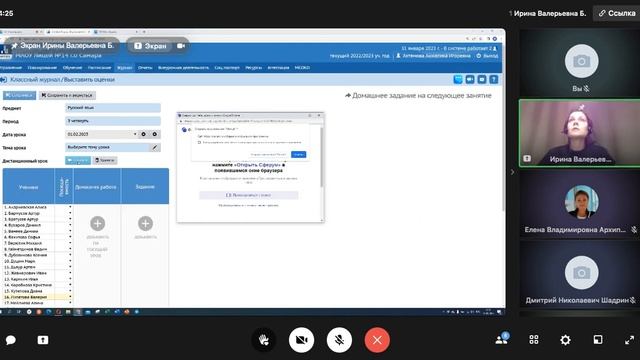Open the Соц.паспорт menu item
This screenshot has height=360, width=640.
(x=227, y=68)
